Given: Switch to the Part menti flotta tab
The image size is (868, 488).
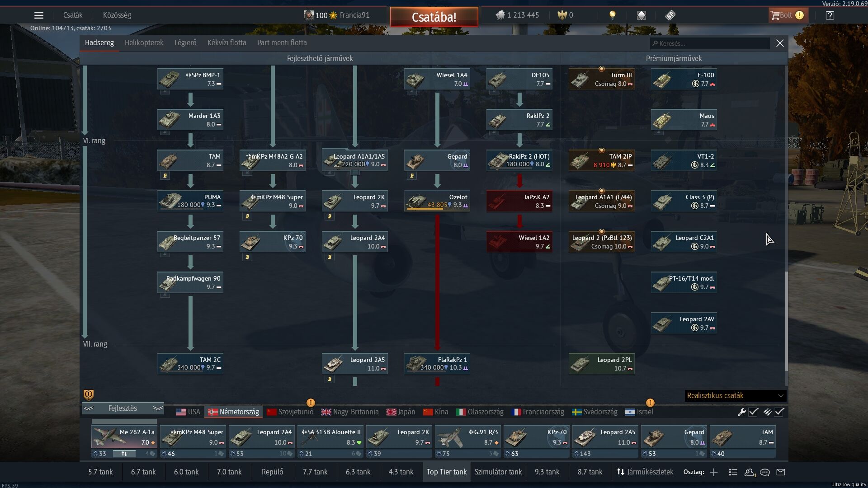Looking at the screenshot, I should click(x=282, y=43).
